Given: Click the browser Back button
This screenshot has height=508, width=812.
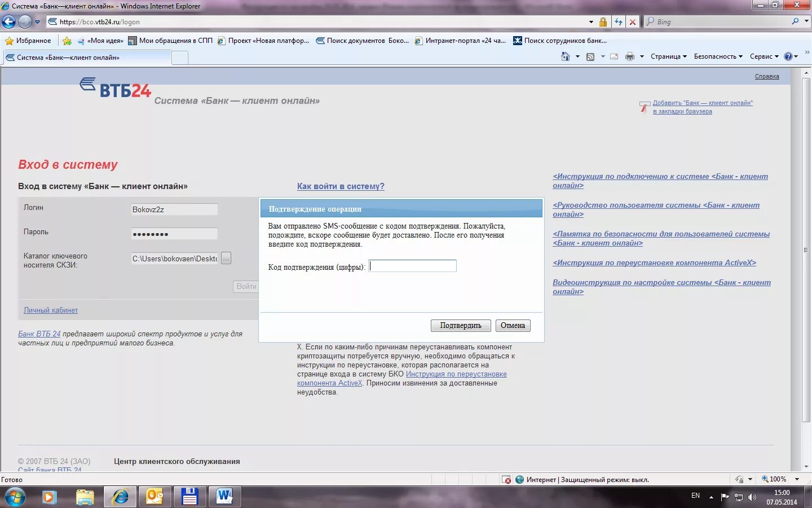Looking at the screenshot, I should point(8,21).
